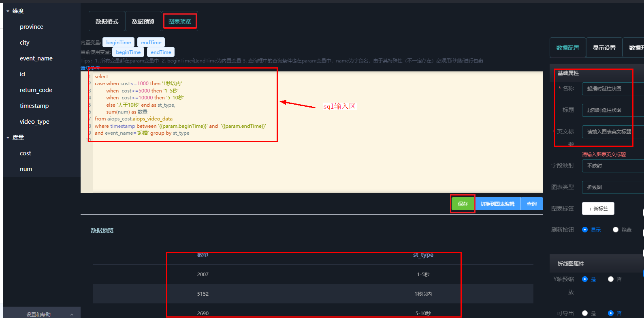Open the 显示设置 tab
The height and width of the screenshot is (318, 644).
pyautogui.click(x=604, y=48)
